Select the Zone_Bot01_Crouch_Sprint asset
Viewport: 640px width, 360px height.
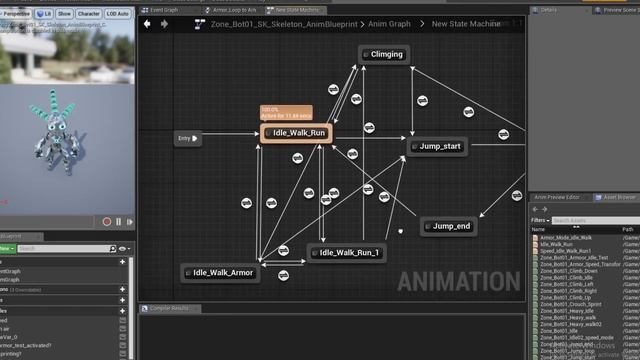click(x=571, y=304)
